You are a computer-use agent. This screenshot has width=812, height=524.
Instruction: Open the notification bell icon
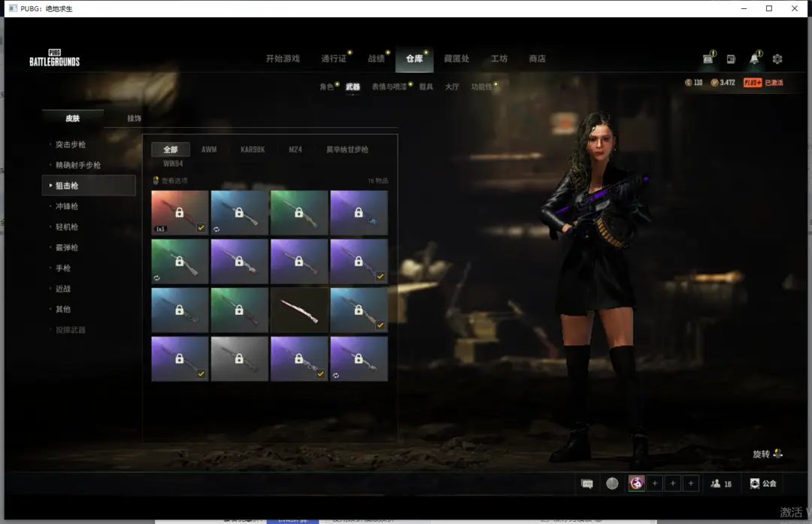pyautogui.click(x=754, y=59)
